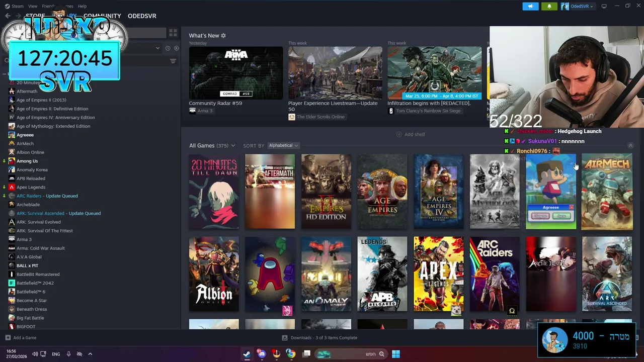Viewport: 644px width, 362px height.
Task: Select Apex Legends in the sidebar
Action: tap(31, 187)
